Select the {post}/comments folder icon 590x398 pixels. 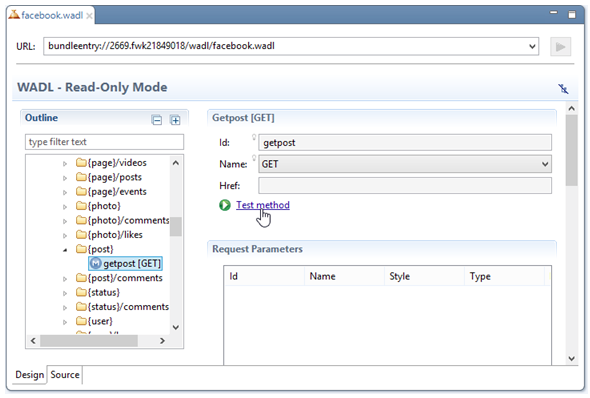pyautogui.click(x=81, y=278)
